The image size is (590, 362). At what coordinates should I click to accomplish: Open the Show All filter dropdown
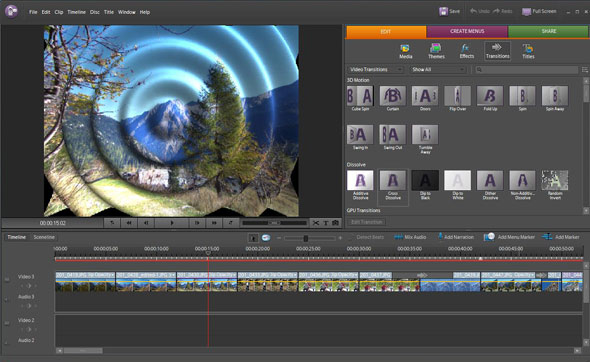coord(438,70)
